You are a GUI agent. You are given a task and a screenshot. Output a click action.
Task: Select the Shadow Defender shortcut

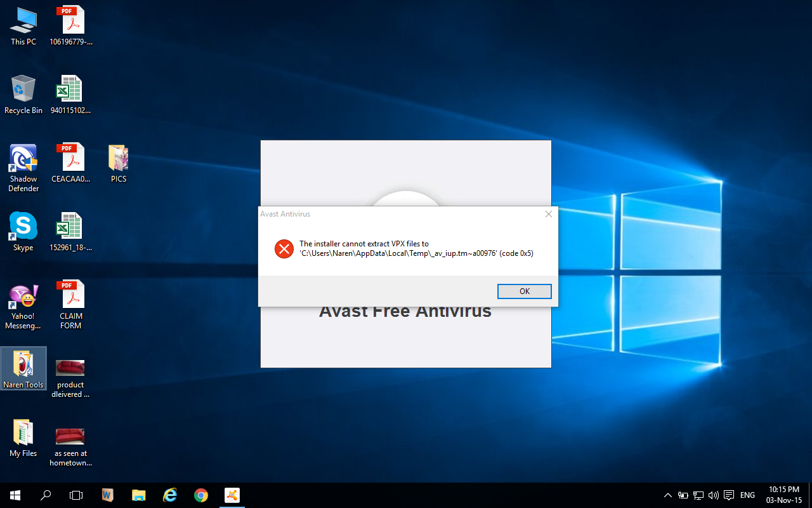point(23,168)
